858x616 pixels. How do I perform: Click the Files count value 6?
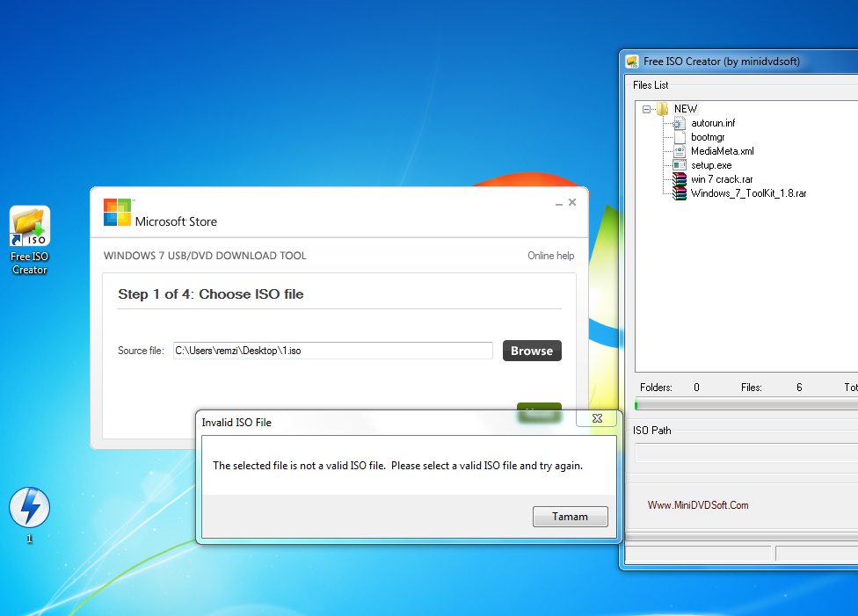point(799,388)
